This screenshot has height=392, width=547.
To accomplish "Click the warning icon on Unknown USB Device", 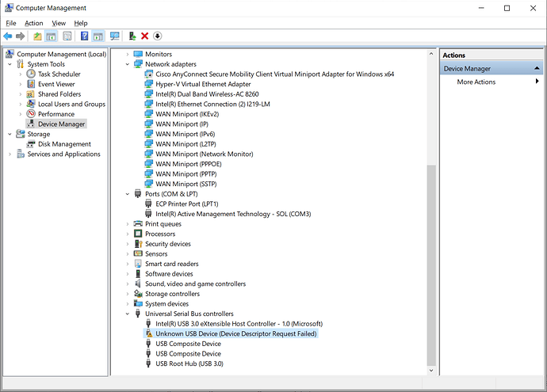I will click(x=149, y=333).
